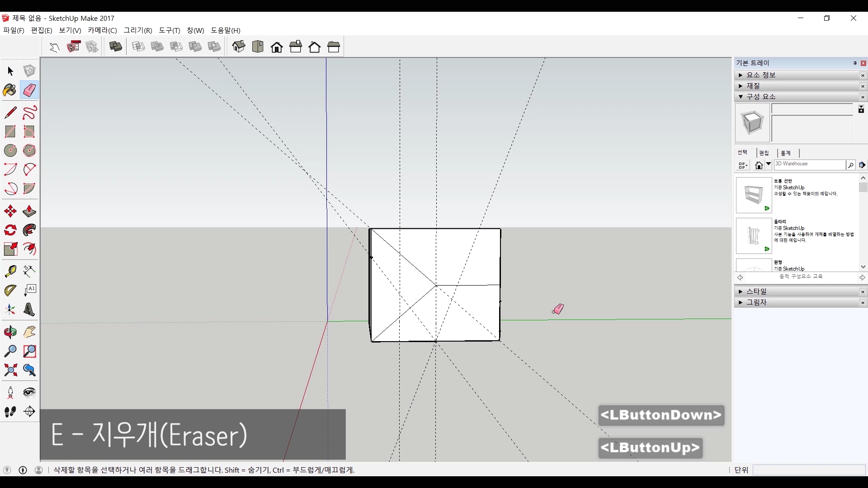This screenshot has width=868, height=488.
Task: Expand the 스타일 panel
Action: (x=756, y=291)
